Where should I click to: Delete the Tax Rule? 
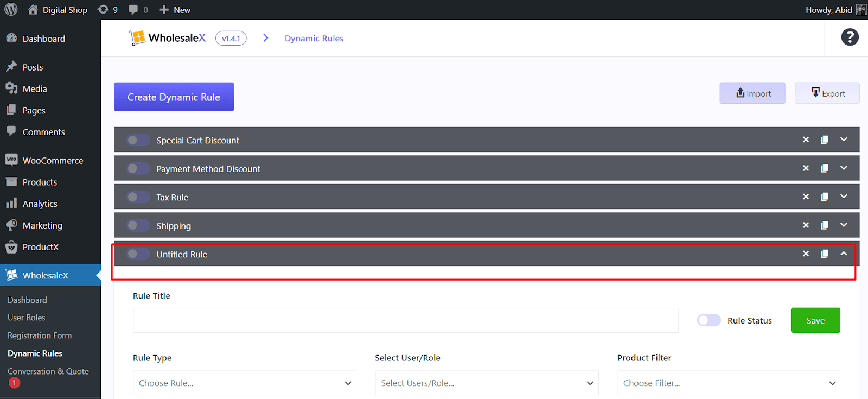(806, 197)
